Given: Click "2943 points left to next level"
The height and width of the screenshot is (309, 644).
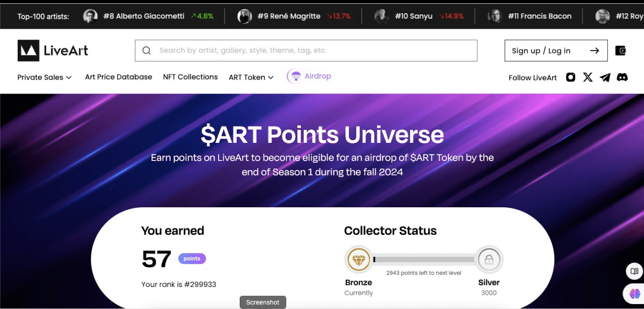Looking at the screenshot, I should [x=423, y=273].
